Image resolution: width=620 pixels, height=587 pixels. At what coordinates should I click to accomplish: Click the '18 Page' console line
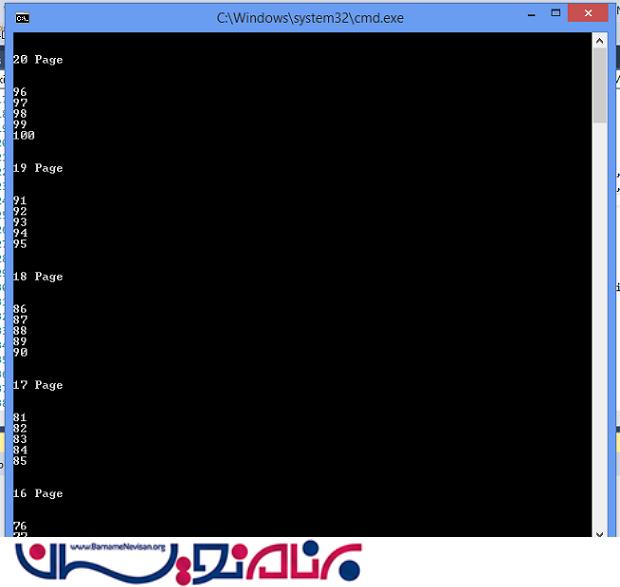tap(38, 276)
